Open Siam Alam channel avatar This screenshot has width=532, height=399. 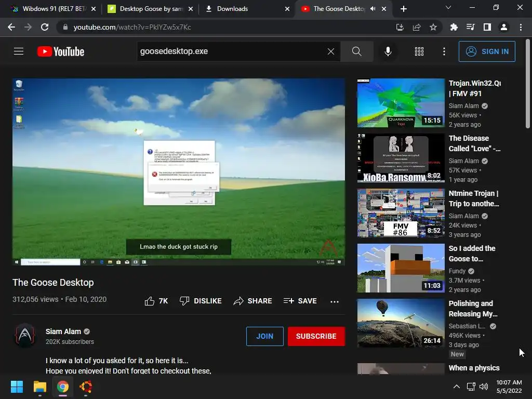coord(25,336)
